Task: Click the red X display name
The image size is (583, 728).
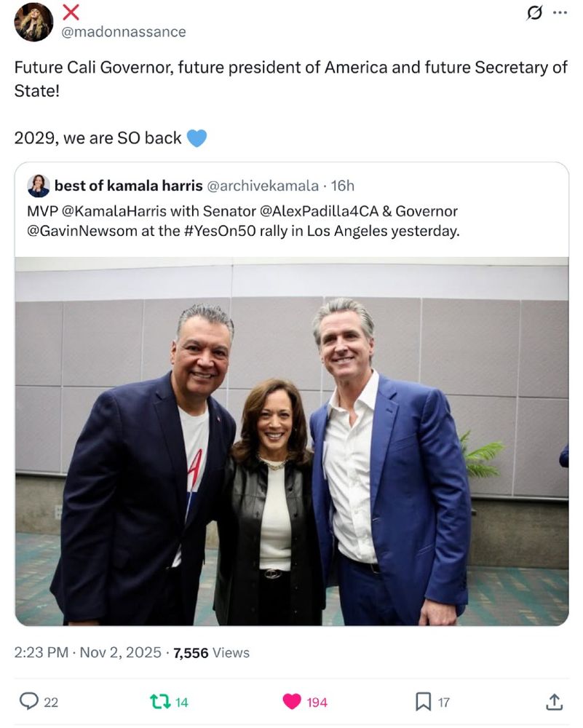Action: tap(71, 12)
